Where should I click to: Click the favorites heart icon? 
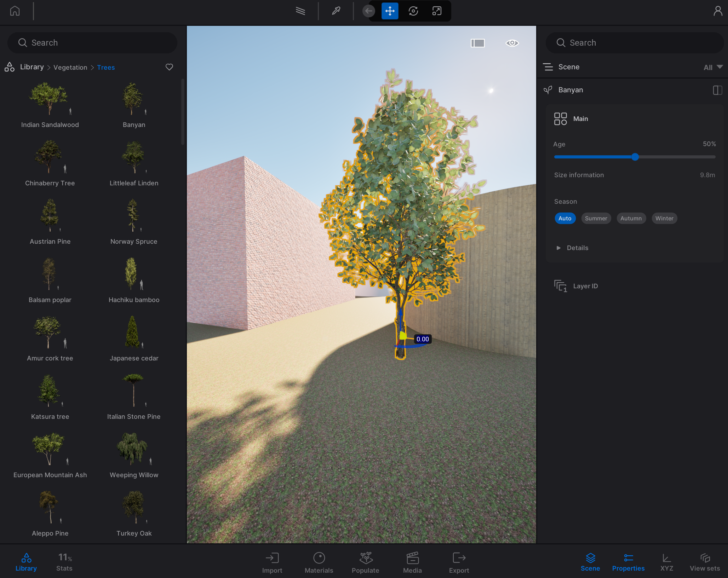coord(169,67)
